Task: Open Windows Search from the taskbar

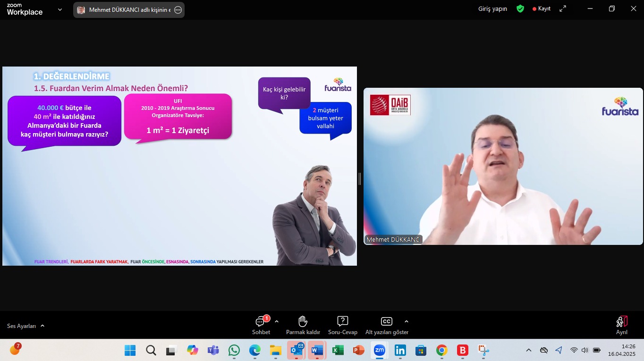Action: pos(151,350)
